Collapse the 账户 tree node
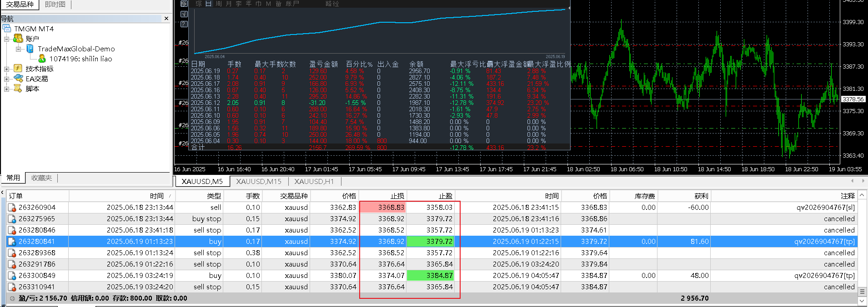The width and height of the screenshot is (868, 307). coord(6,39)
